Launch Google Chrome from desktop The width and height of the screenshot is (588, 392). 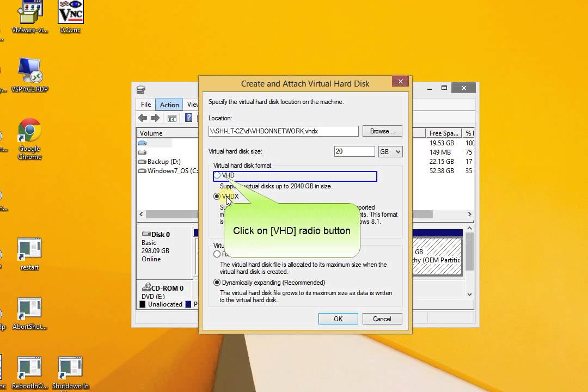coord(29,139)
